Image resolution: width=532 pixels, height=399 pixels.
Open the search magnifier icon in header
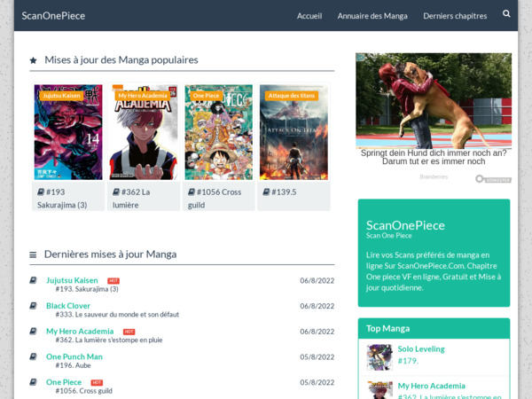coord(506,13)
